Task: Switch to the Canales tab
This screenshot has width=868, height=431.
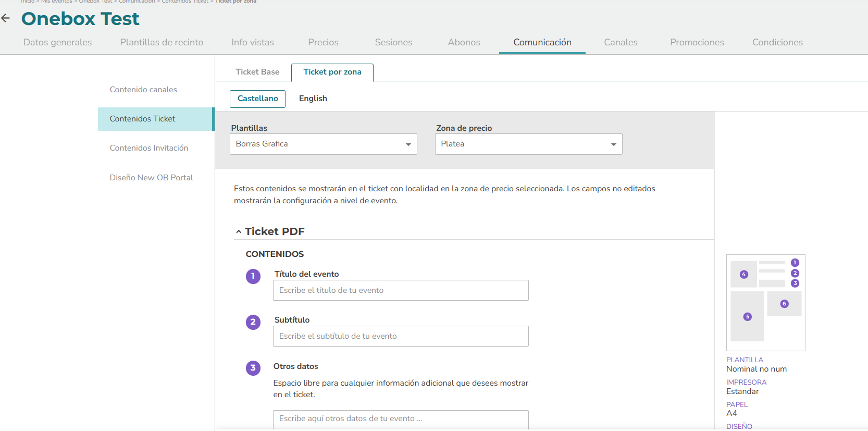Action: (x=621, y=42)
